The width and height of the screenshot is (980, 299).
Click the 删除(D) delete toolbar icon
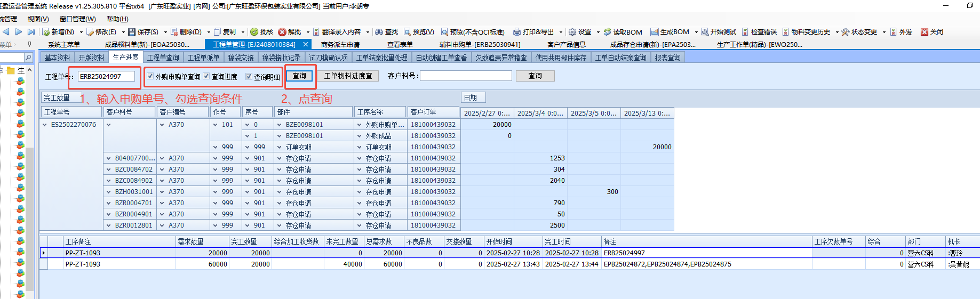coord(174,32)
